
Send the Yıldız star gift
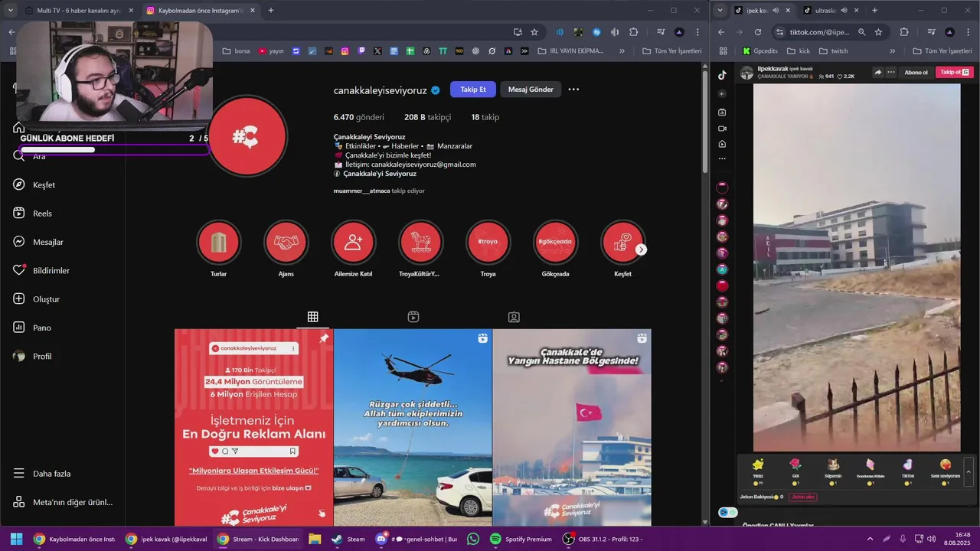(758, 471)
